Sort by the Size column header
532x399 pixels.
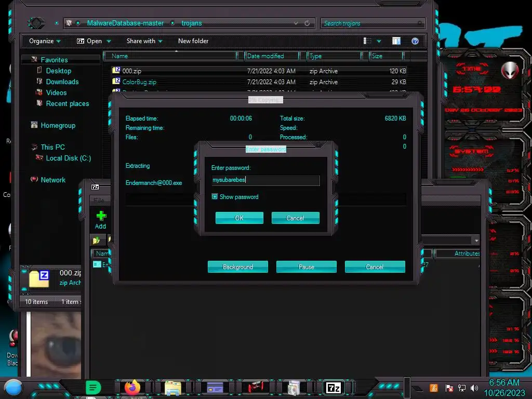pyautogui.click(x=386, y=56)
